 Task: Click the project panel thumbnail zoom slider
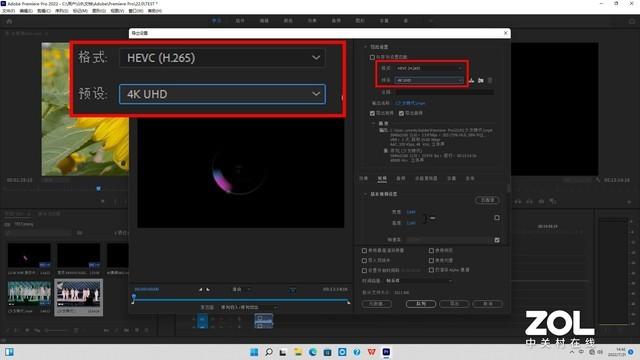(57, 330)
